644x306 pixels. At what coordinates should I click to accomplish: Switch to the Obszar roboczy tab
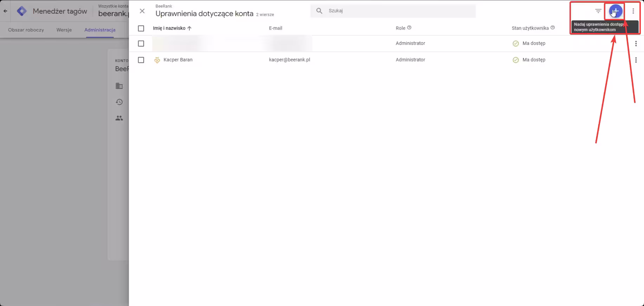pos(26,30)
